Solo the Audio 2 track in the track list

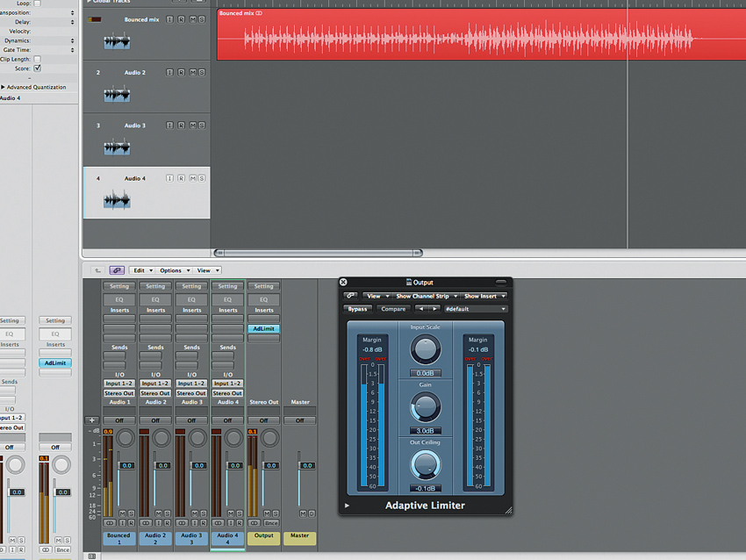click(x=202, y=72)
